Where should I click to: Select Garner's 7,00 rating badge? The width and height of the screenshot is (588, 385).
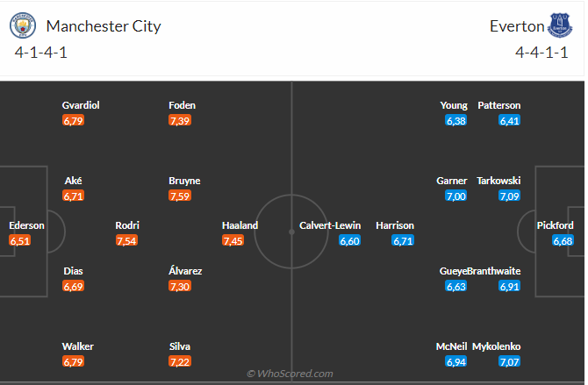456,196
